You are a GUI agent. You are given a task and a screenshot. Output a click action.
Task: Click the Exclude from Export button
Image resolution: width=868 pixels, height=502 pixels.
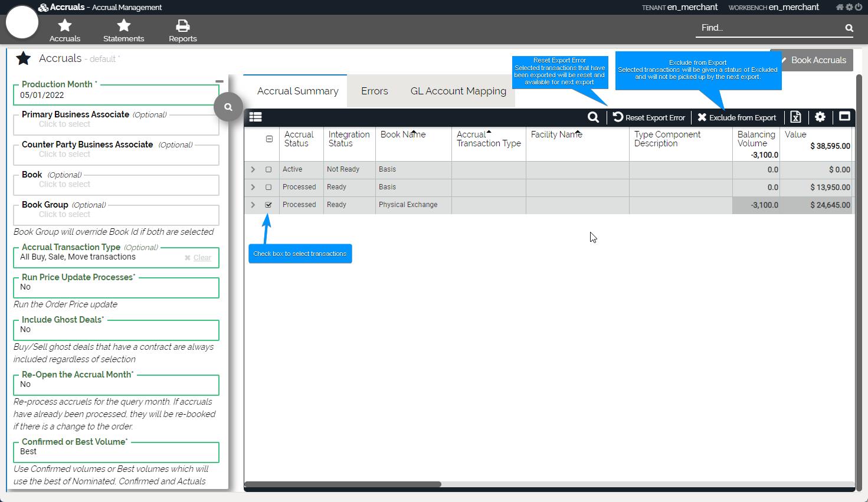736,117
